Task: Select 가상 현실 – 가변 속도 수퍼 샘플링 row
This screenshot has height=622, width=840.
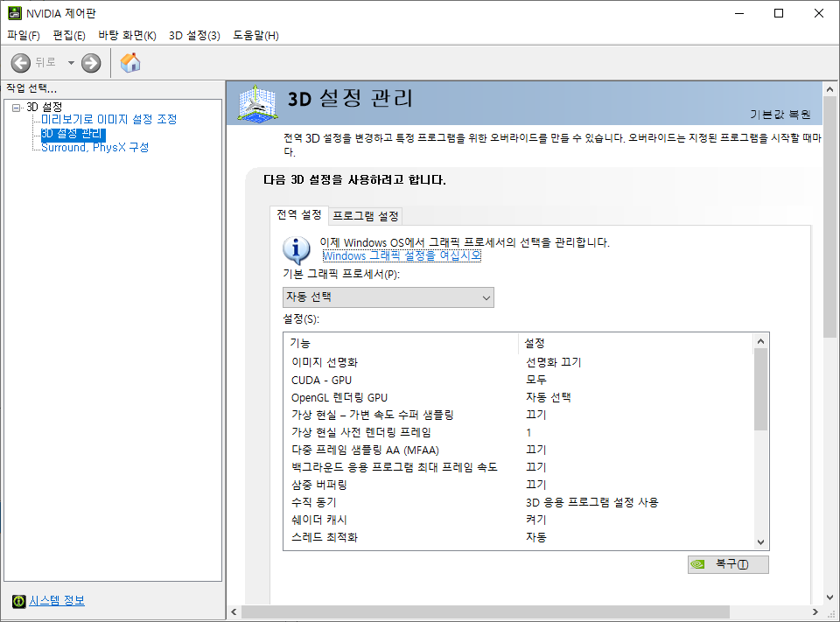Action: point(517,415)
